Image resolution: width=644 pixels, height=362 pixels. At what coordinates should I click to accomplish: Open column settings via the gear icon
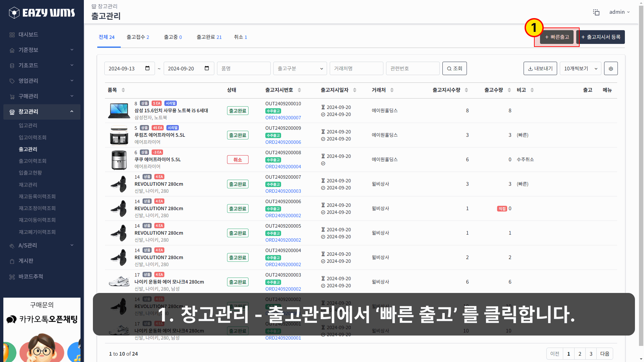(x=611, y=68)
